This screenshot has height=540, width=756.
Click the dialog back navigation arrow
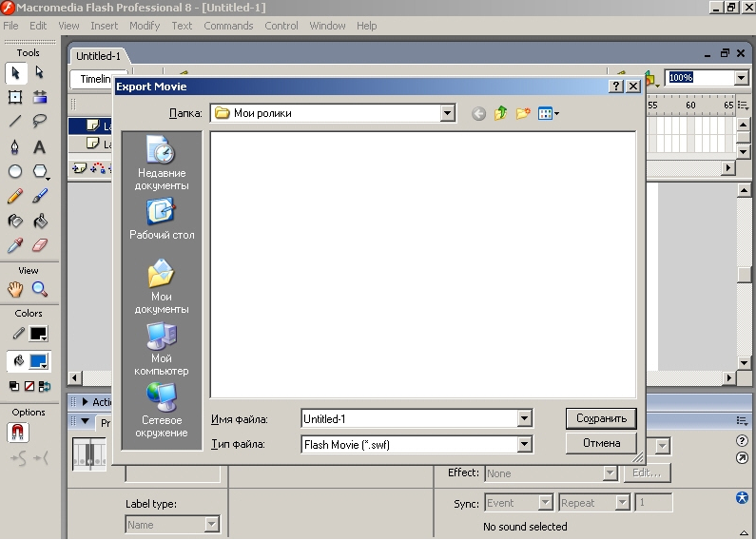tap(478, 114)
